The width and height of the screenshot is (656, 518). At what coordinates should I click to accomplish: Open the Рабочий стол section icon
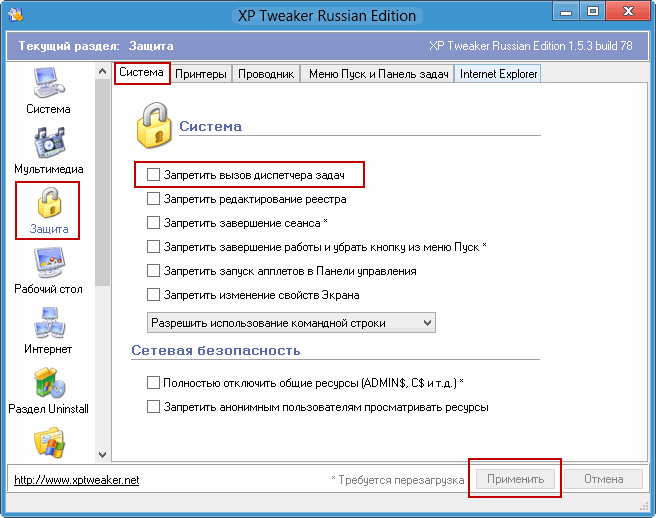[x=48, y=264]
